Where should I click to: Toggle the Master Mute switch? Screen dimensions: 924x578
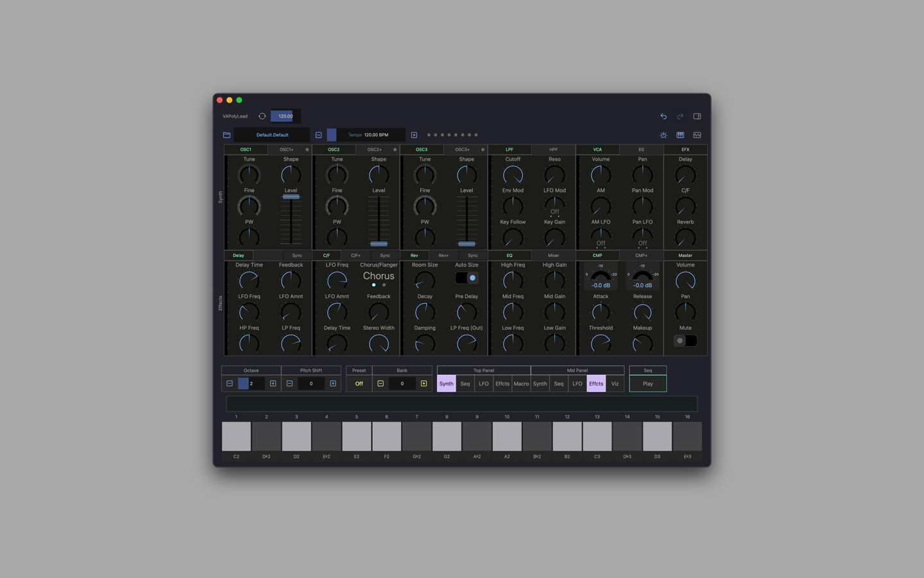tap(685, 341)
